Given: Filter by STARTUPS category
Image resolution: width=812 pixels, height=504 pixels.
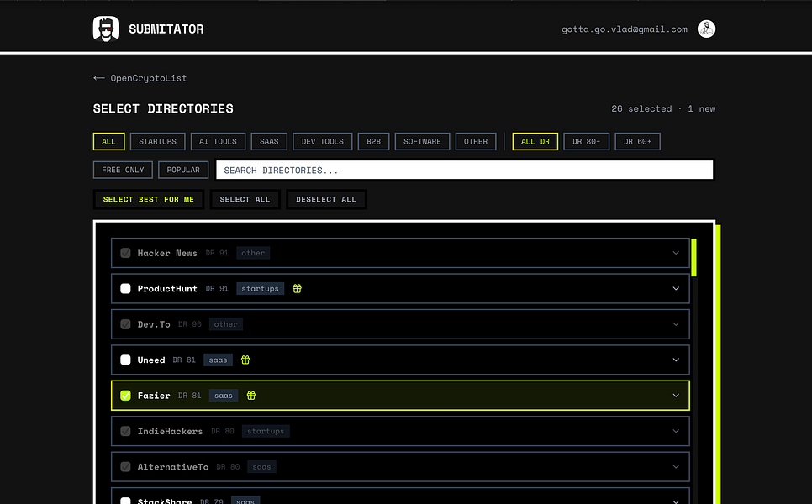Looking at the screenshot, I should 157,142.
